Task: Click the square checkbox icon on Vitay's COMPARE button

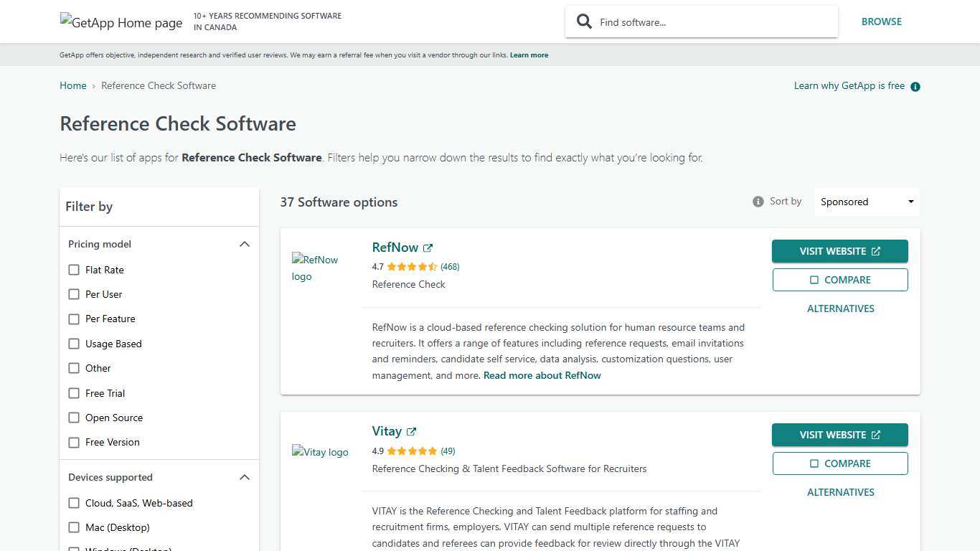Action: click(814, 463)
